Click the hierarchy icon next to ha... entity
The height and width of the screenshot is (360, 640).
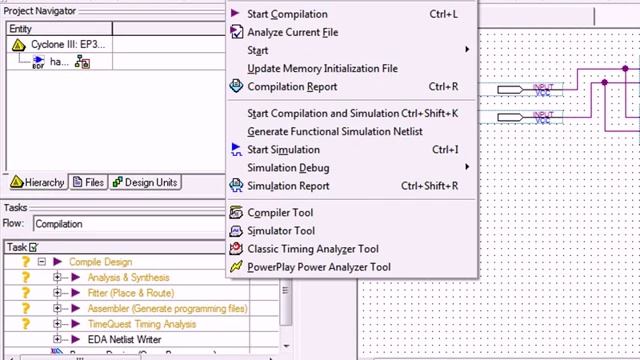82,62
